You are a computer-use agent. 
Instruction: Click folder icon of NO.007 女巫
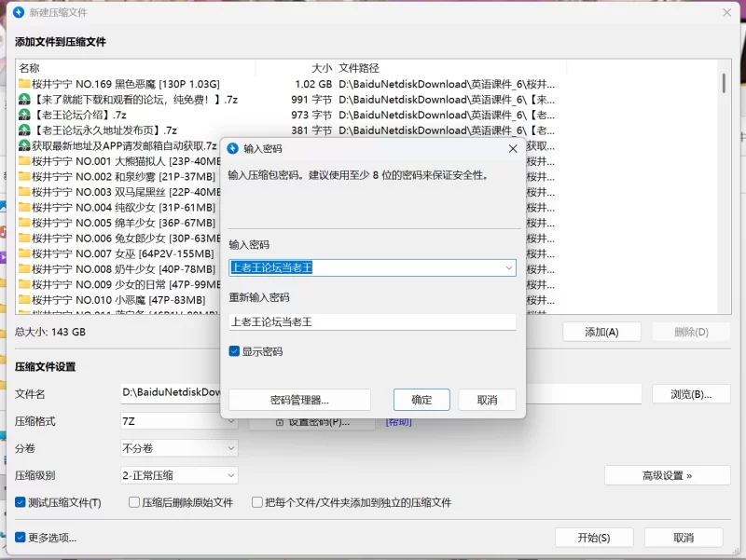(24, 253)
